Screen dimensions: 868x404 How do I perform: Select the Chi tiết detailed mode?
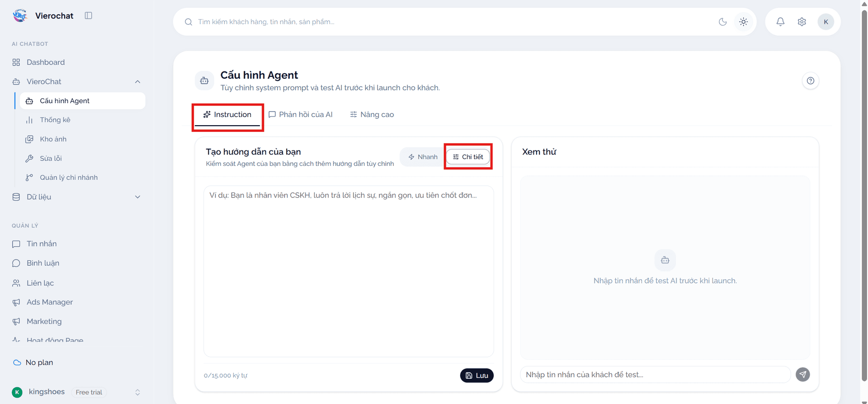pyautogui.click(x=468, y=157)
